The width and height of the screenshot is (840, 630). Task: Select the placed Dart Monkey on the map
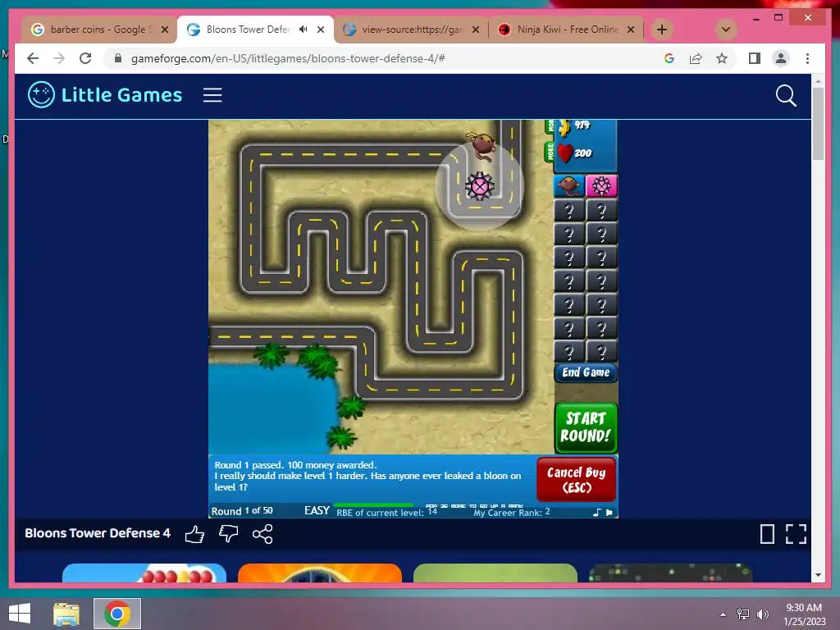click(x=482, y=145)
